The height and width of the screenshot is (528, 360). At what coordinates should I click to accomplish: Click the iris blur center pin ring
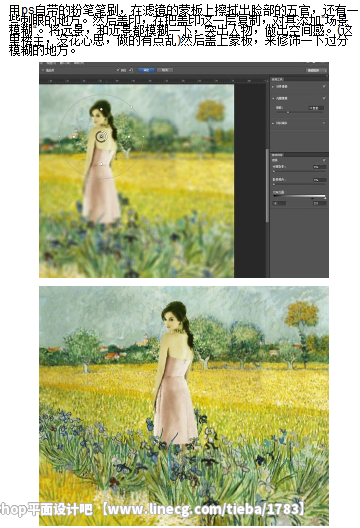(102, 136)
